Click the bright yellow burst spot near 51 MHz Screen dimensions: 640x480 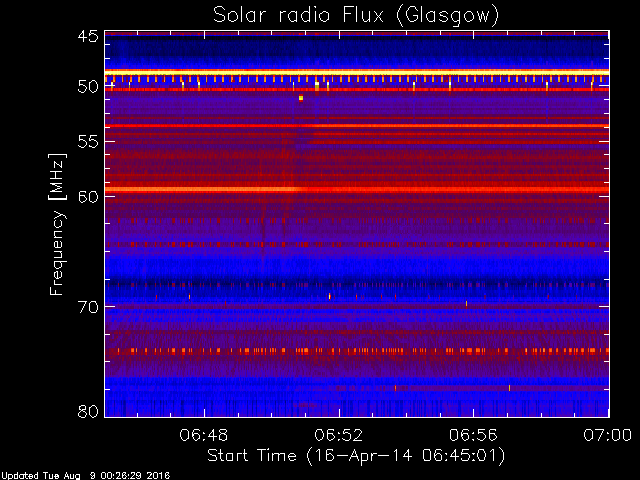(301, 98)
